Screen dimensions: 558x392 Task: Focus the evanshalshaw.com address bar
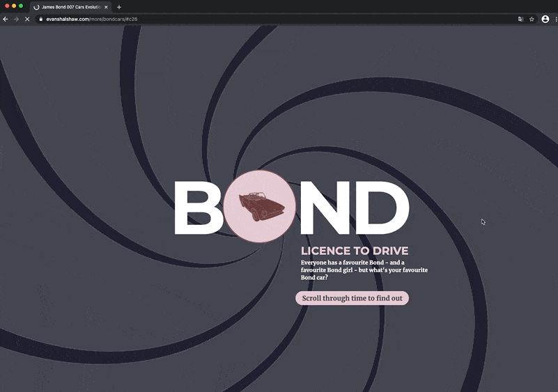coord(277,19)
